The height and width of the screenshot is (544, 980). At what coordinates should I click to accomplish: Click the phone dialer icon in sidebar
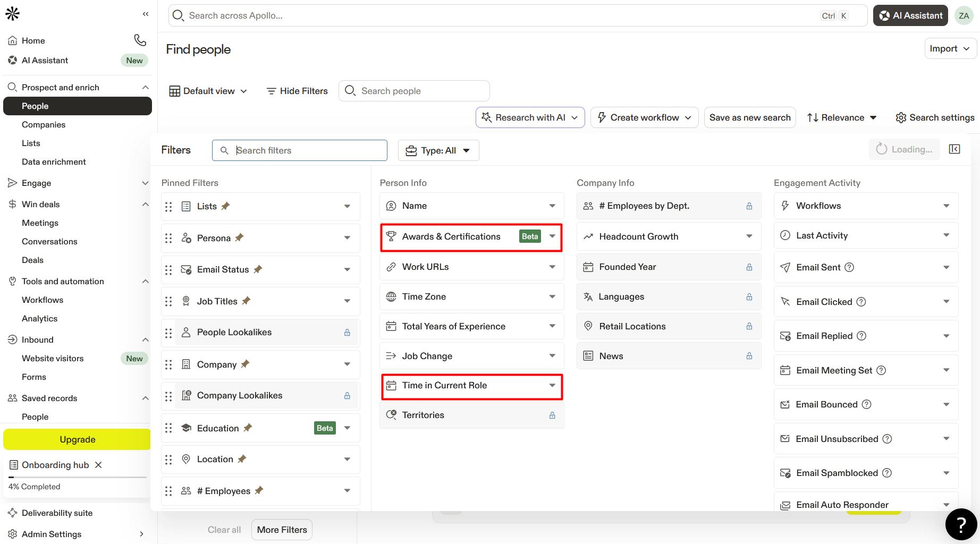tap(140, 40)
